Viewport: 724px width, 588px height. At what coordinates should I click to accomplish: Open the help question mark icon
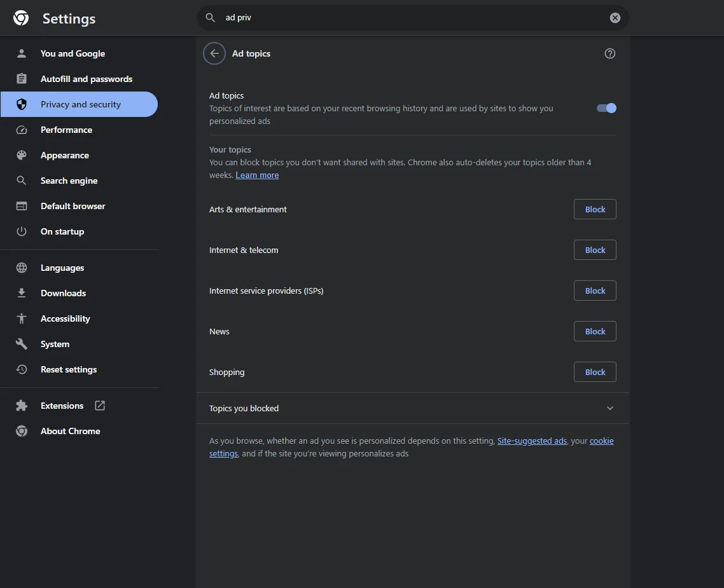pos(609,54)
